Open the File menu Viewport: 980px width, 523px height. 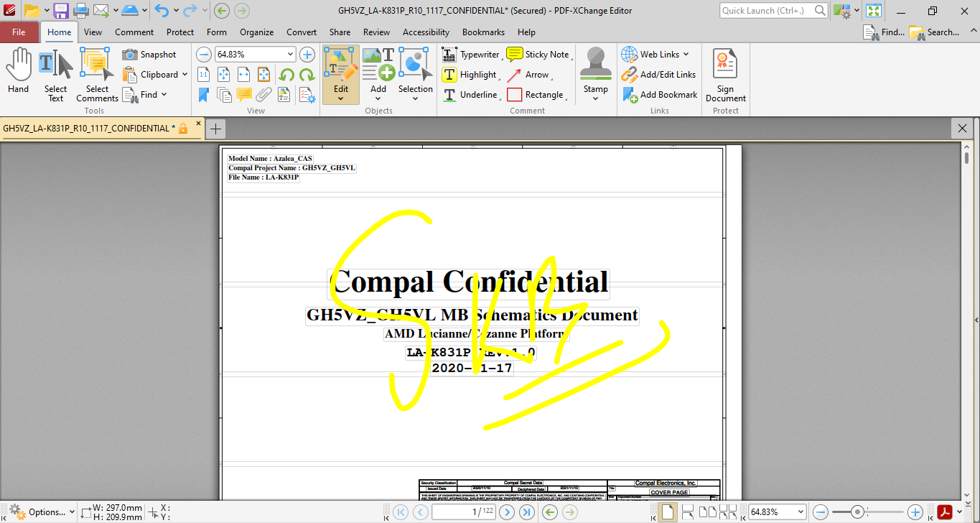tap(19, 32)
